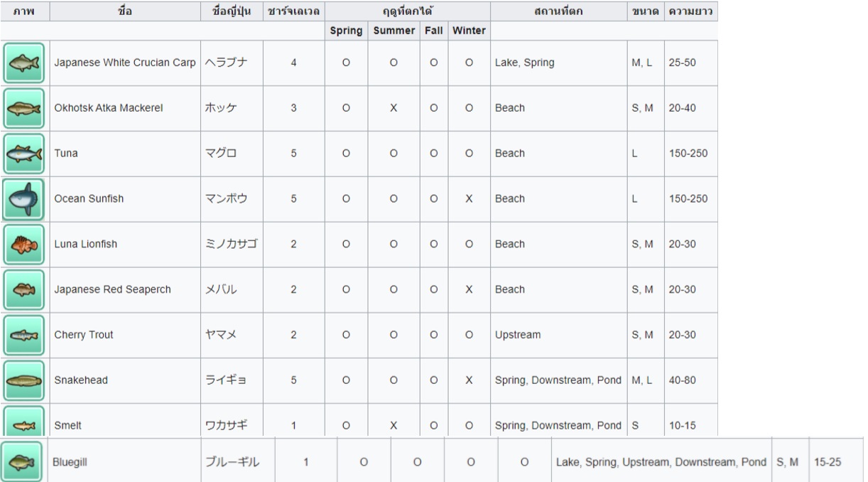Screen dimensions: 868x482
Task: Open the Ocean Sunfish icon
Action: pos(23,199)
